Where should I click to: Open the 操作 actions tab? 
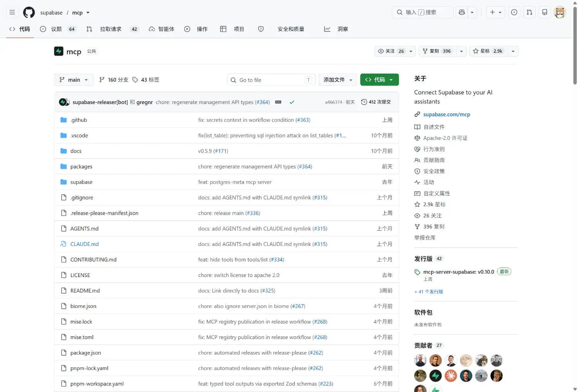coord(196,29)
